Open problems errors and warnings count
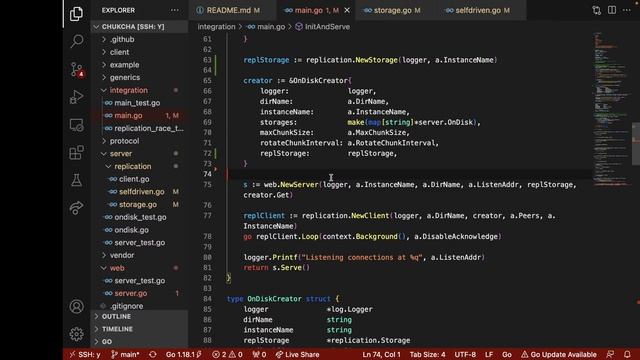640x360 pixels. (227, 354)
